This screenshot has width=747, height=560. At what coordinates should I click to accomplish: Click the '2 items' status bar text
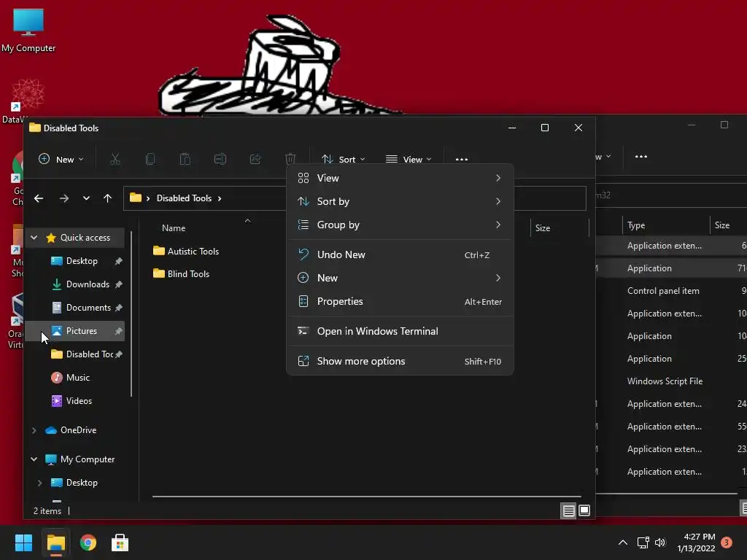tap(47, 511)
